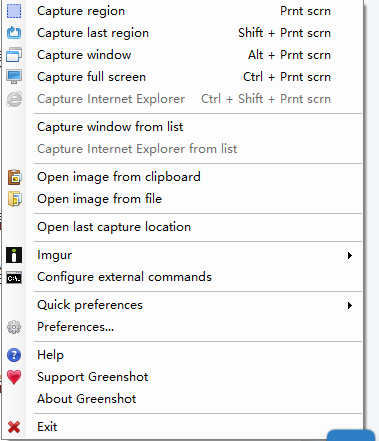Open last capture location

coord(183,227)
